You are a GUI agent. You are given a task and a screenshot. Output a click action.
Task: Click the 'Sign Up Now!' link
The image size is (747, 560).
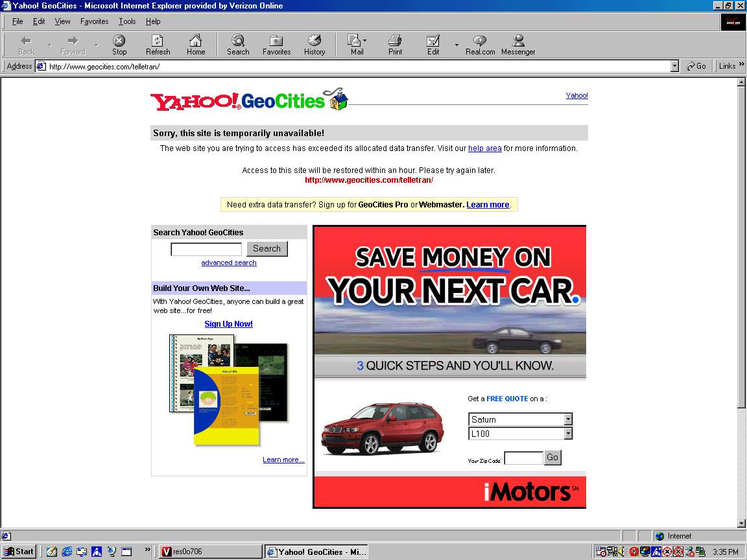[x=228, y=324]
